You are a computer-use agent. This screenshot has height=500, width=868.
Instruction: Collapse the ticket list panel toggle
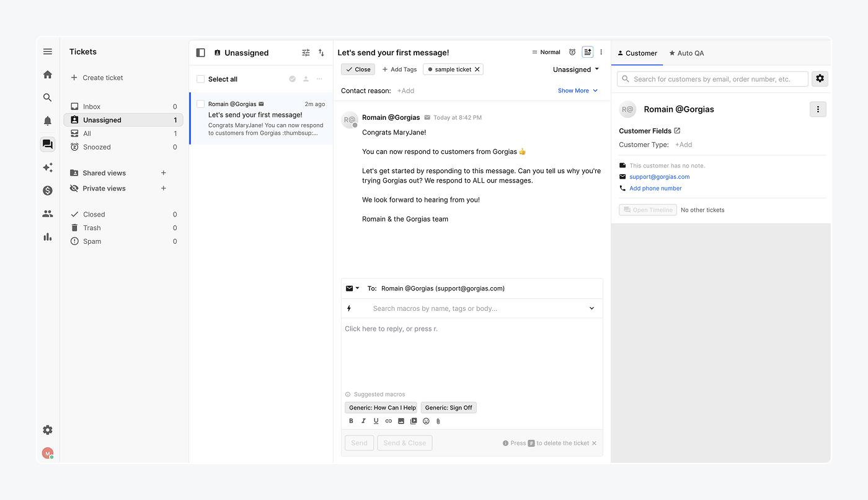point(200,52)
